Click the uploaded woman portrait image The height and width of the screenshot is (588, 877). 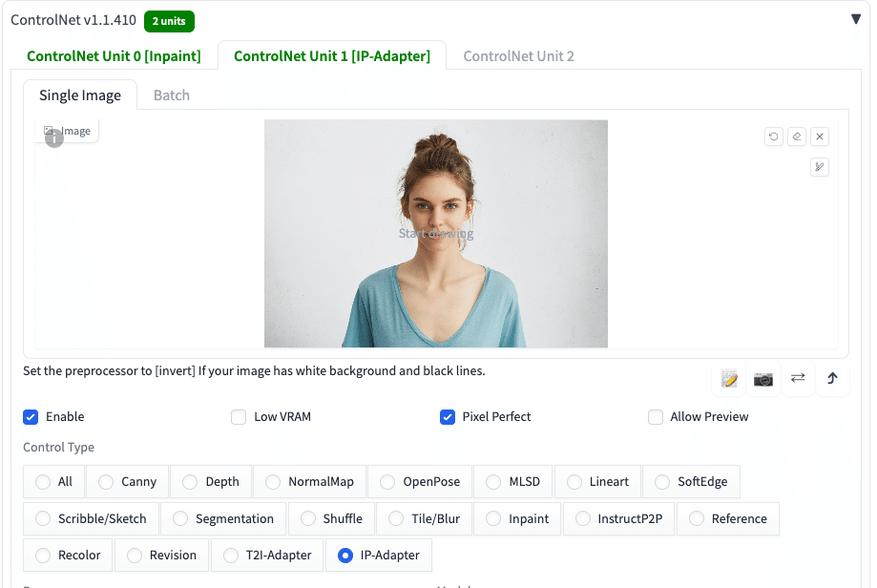[x=436, y=233]
